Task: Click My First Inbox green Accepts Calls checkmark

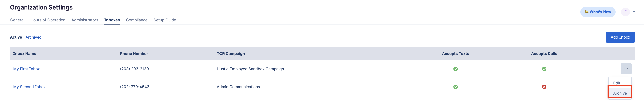Action: (x=544, y=69)
